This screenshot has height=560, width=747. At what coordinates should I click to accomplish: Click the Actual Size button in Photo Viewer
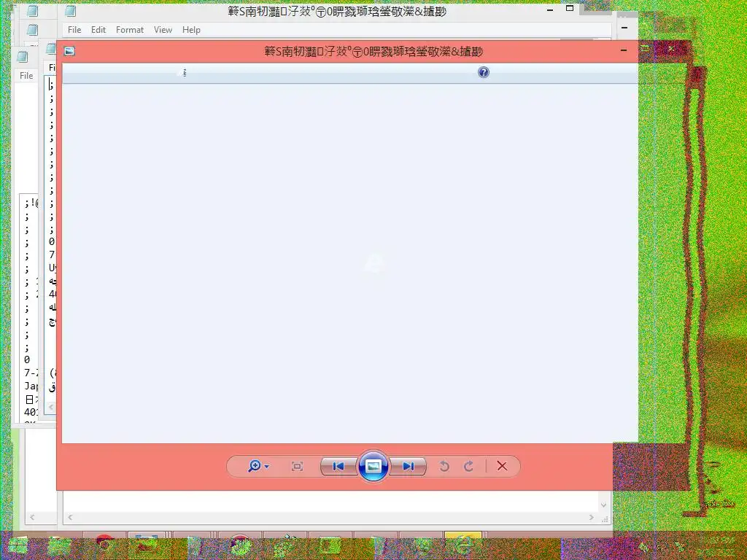coord(297,466)
